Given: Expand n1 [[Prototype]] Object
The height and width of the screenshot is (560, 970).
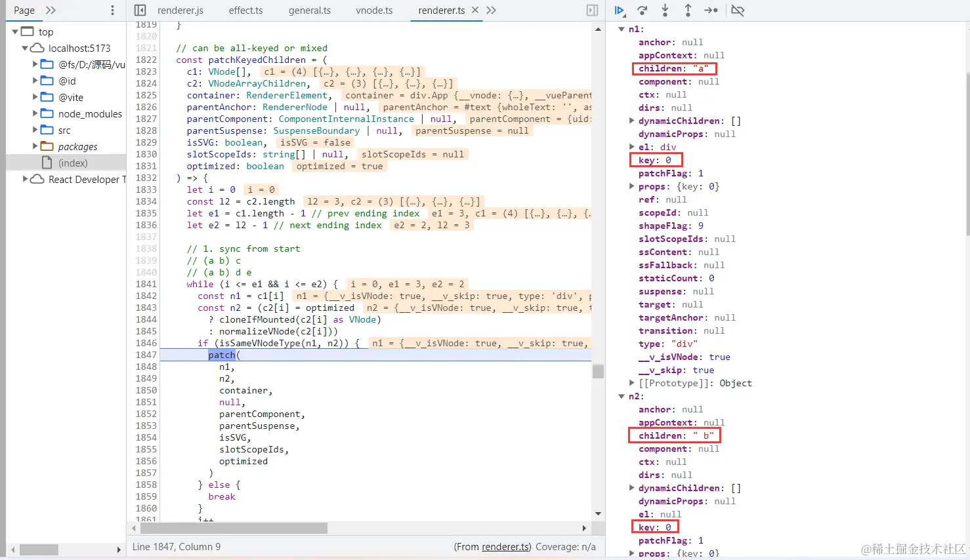Looking at the screenshot, I should [x=632, y=383].
